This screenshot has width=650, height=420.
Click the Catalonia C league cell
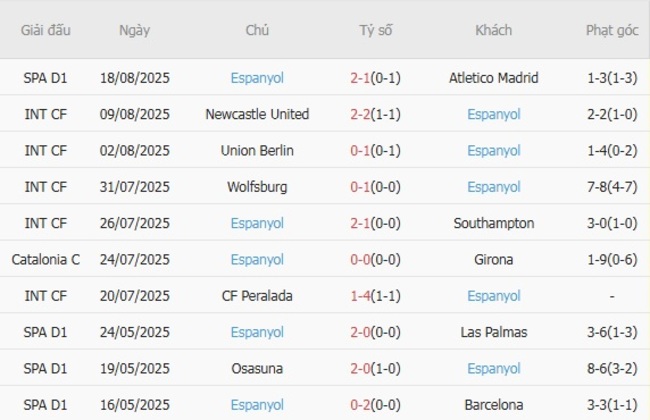coord(46,260)
